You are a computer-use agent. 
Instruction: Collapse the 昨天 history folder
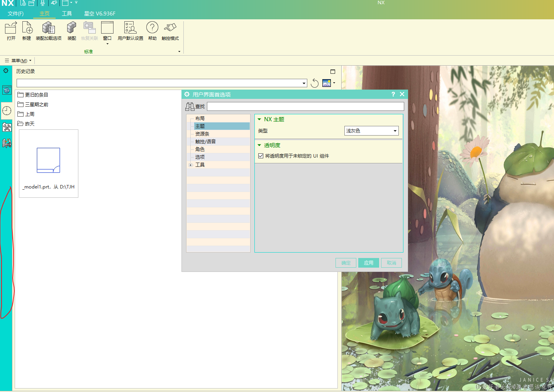click(x=26, y=124)
